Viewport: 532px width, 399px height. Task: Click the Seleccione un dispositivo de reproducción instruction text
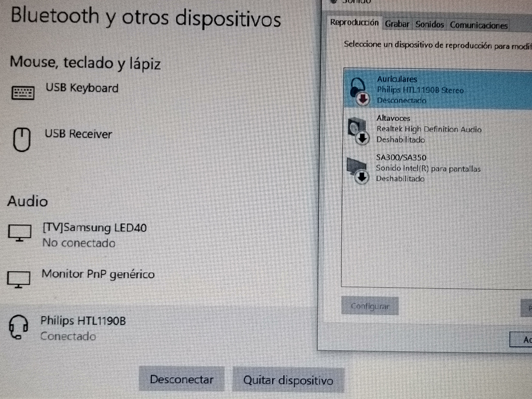click(438, 45)
